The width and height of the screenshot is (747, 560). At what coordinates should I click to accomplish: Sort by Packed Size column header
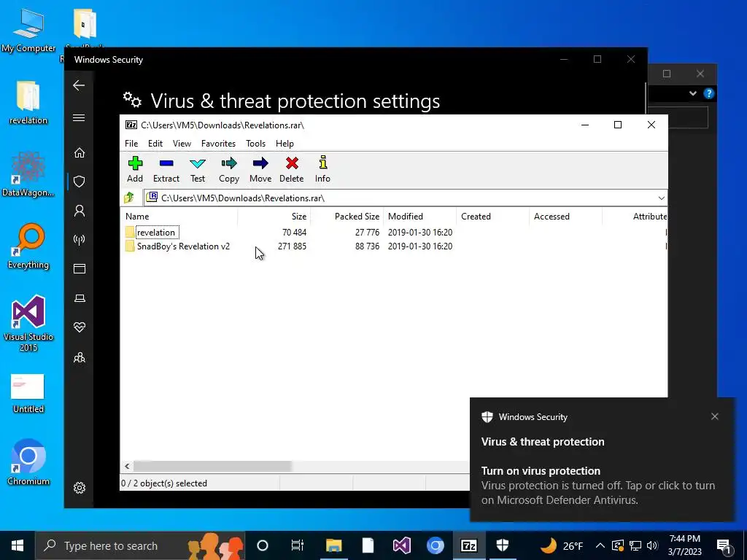click(x=347, y=216)
